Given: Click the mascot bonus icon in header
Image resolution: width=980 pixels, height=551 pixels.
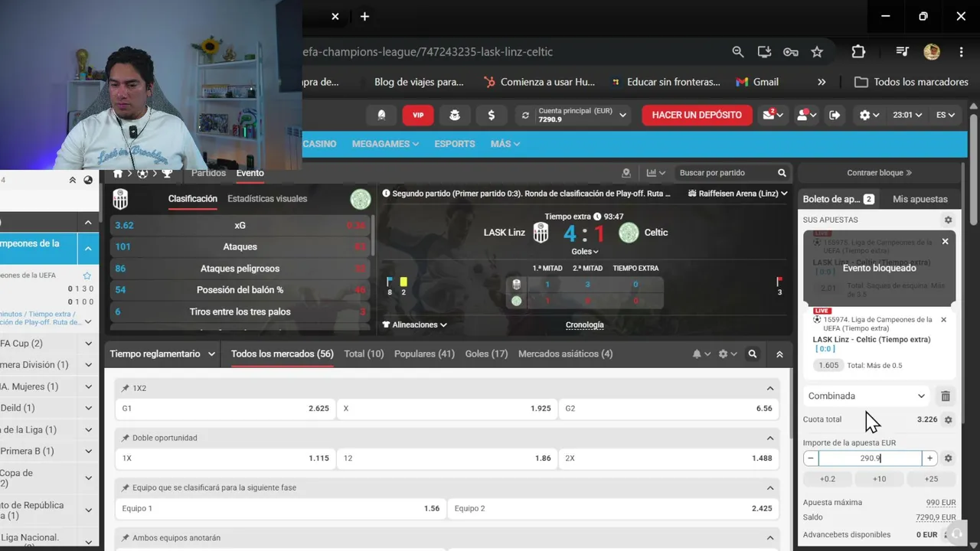Looking at the screenshot, I should [x=455, y=115].
